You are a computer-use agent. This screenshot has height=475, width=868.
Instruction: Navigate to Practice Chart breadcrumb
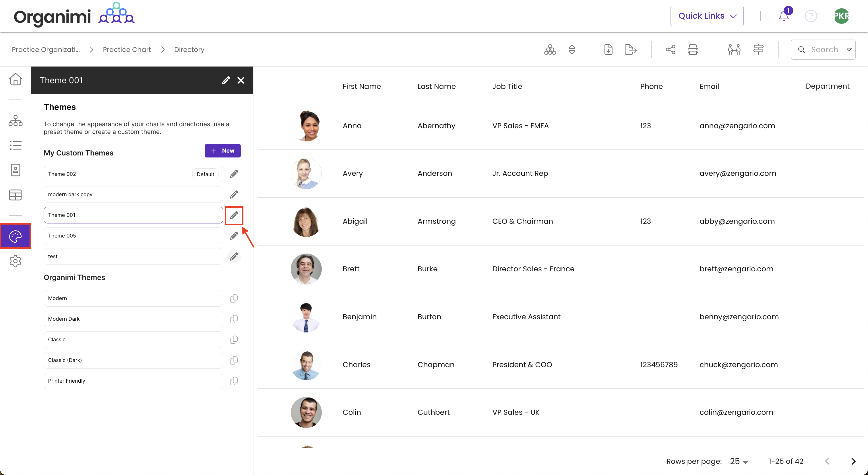[127, 50]
